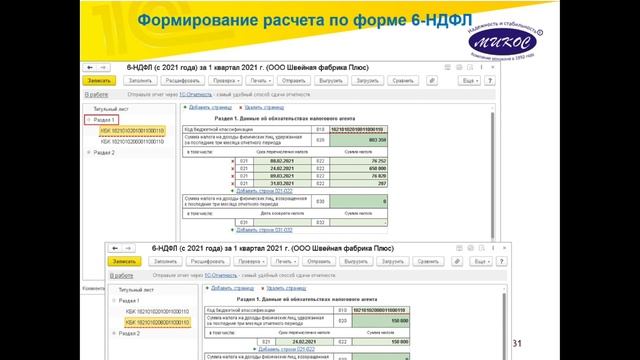This screenshot has width=640, height=360.
Task: Click Заполнить in back window toolbar
Action: click(x=140, y=80)
